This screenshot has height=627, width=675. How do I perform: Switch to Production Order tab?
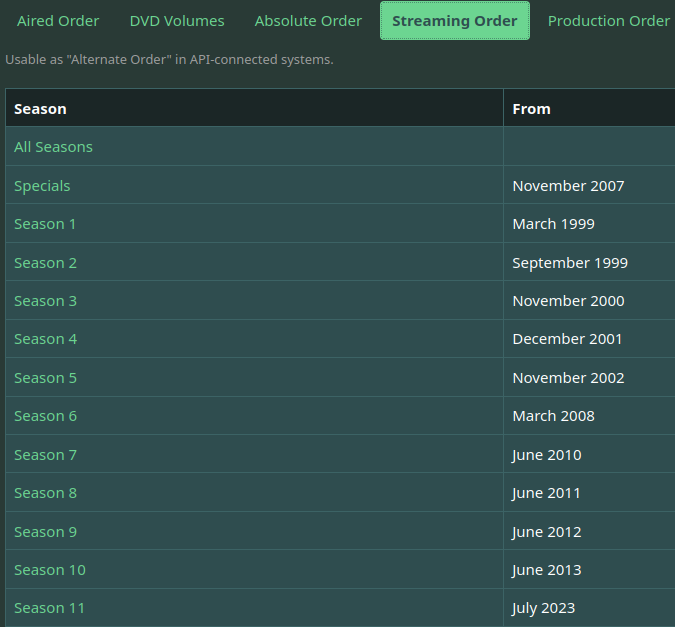pyautogui.click(x=608, y=21)
